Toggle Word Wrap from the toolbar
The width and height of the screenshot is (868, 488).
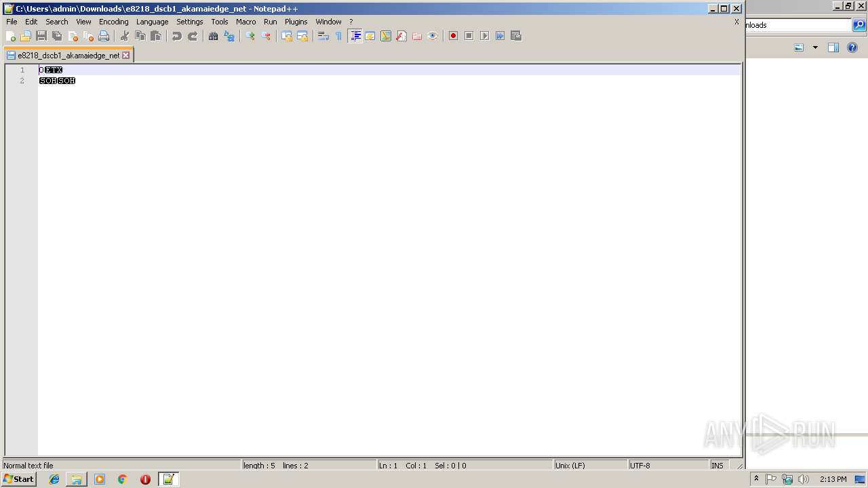click(x=323, y=36)
